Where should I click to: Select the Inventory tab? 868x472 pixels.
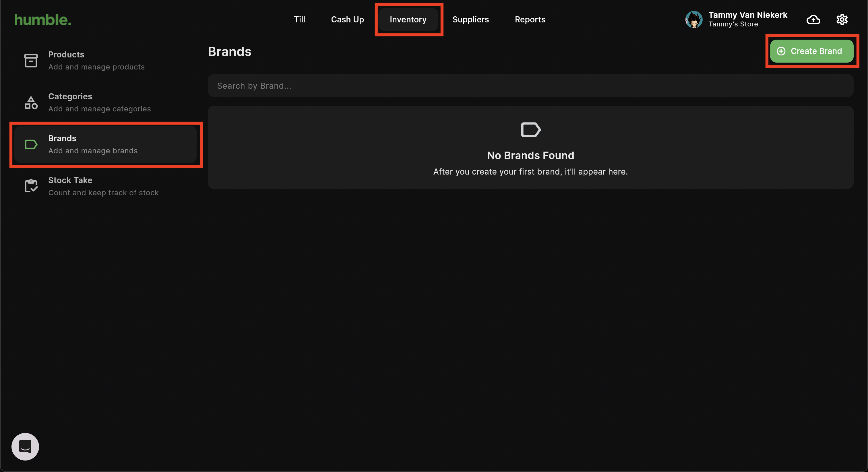408,20
